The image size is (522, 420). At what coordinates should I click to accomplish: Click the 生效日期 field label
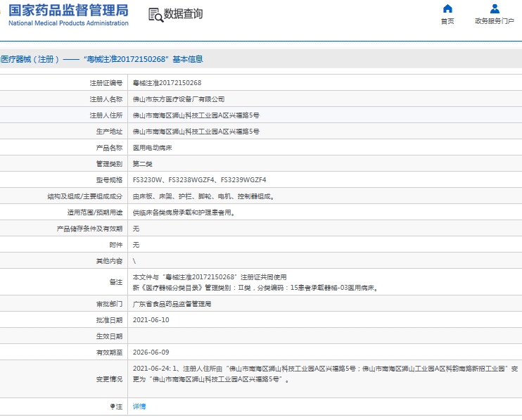[x=110, y=336]
